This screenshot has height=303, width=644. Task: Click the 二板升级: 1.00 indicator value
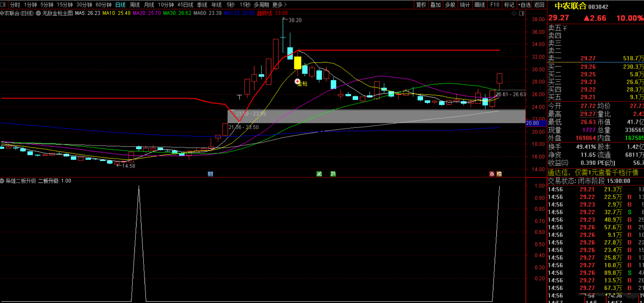click(x=55, y=181)
